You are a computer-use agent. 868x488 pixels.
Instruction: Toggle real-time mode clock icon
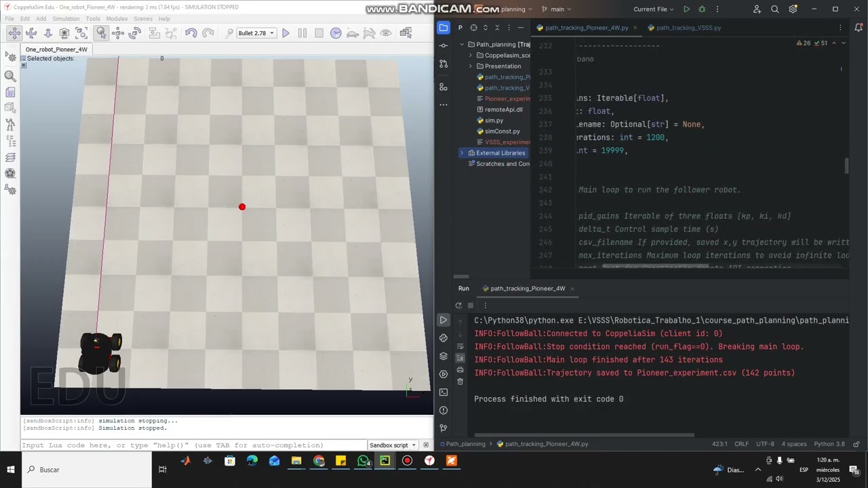pos(336,33)
